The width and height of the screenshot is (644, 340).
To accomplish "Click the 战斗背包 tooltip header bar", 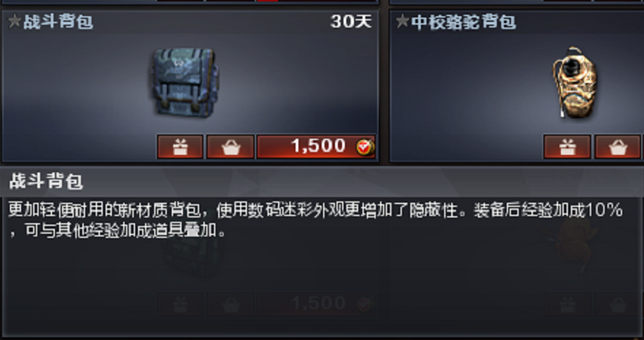I will tap(322, 181).
